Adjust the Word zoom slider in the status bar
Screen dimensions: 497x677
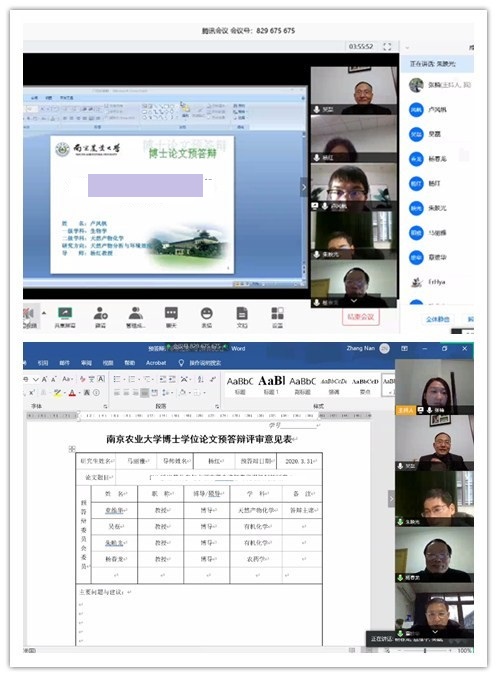coord(425,650)
